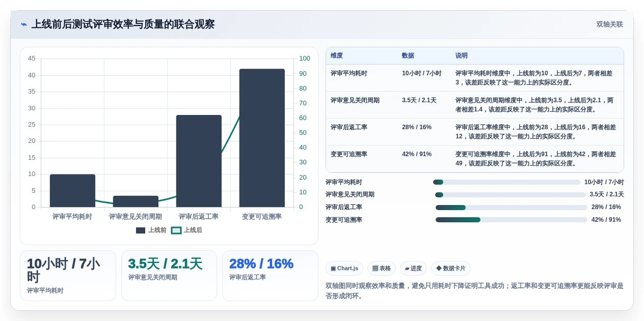Viewport: 644px width, 321px height.
Task: Click the dashboard title 上线前后测试评审效率与质量的联合观察
Action: pyautogui.click(x=123, y=24)
